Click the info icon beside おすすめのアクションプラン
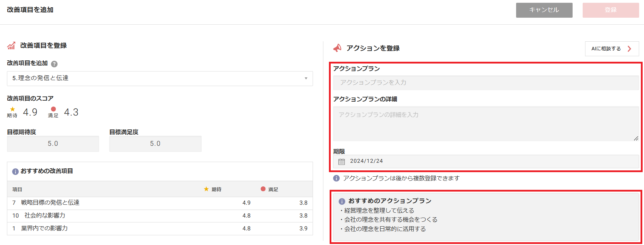This screenshot has height=245, width=644. [342, 201]
